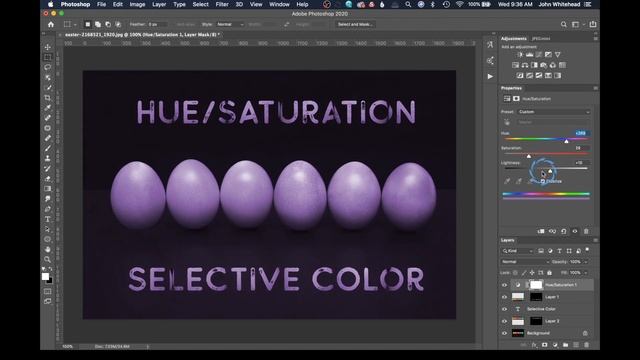Select the Horizontal Type tool
Screen dimensions: 640x360
(x=48, y=219)
